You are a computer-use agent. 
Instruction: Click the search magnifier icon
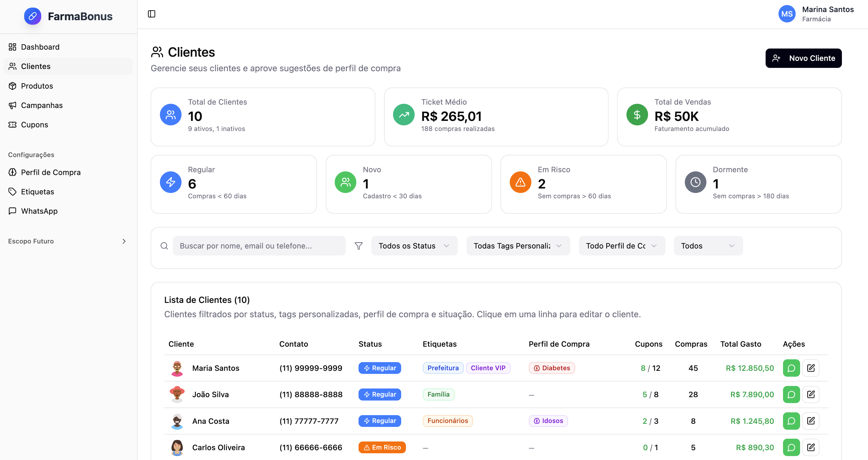pos(164,246)
